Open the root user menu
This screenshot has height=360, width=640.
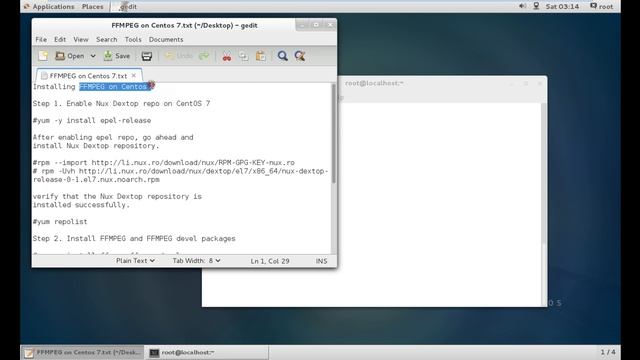pyautogui.click(x=601, y=7)
